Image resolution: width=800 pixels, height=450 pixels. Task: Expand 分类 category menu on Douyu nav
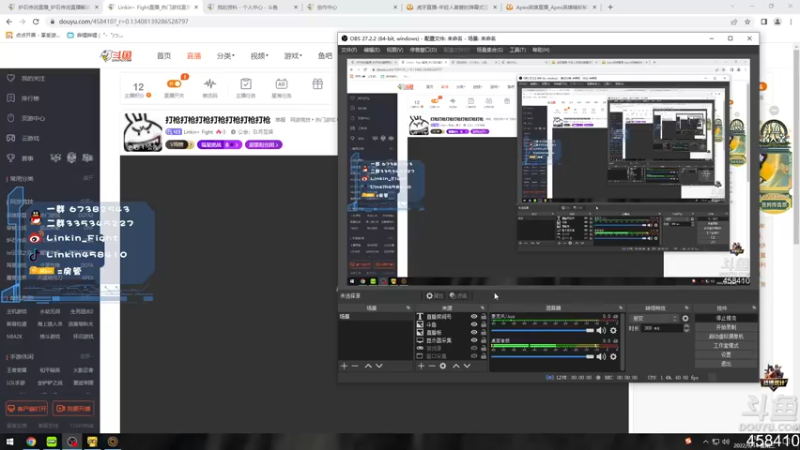pyautogui.click(x=225, y=56)
